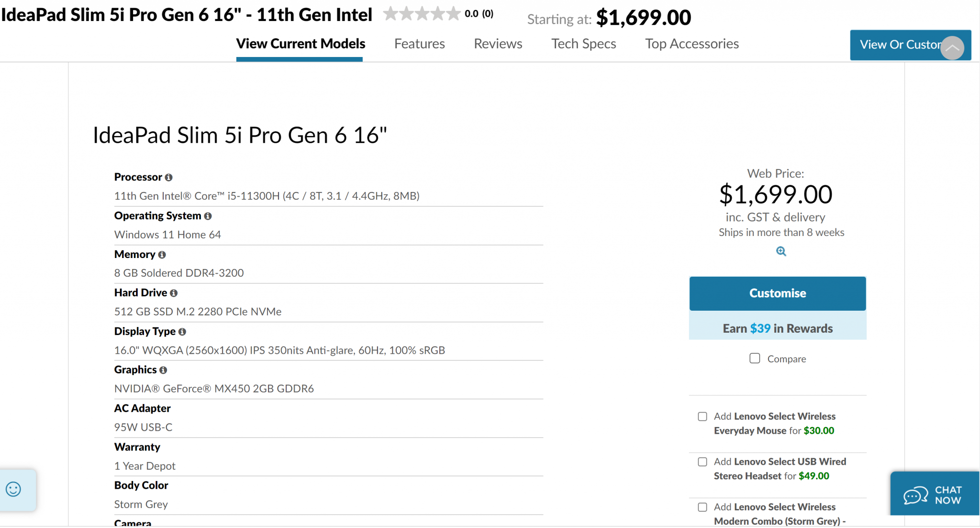This screenshot has width=980, height=528.
Task: Add the Wireless Everyday Mouse checkbox
Action: pyautogui.click(x=702, y=416)
